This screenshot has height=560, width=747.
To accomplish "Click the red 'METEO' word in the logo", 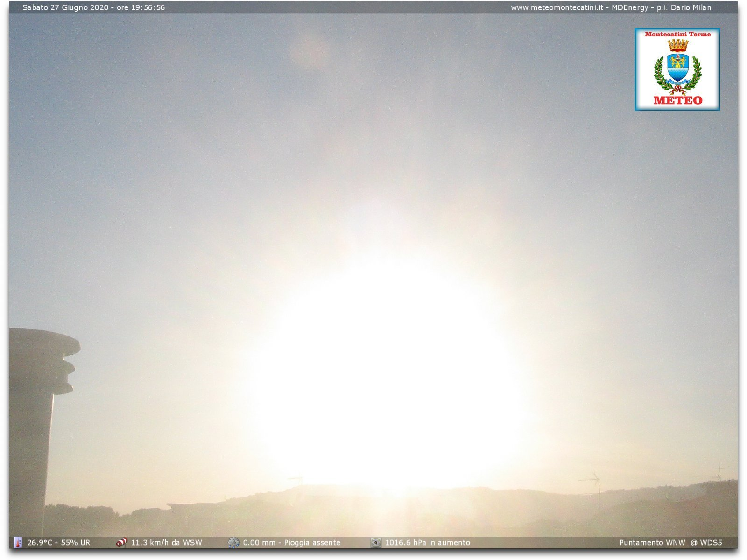I will [678, 100].
